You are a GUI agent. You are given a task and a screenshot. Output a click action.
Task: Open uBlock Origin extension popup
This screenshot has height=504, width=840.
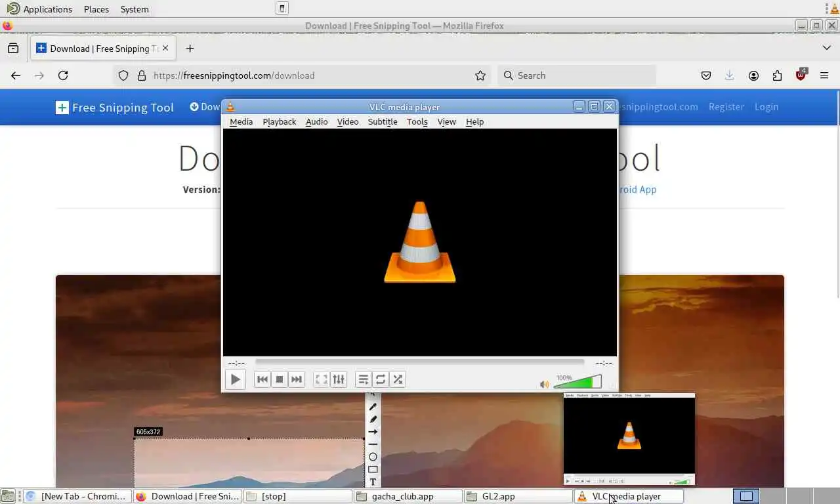click(801, 75)
